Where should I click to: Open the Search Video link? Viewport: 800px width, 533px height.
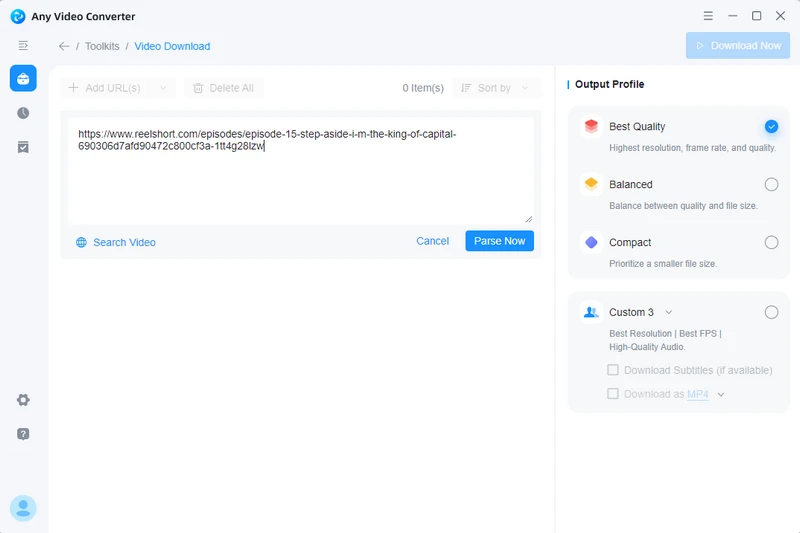(x=123, y=242)
